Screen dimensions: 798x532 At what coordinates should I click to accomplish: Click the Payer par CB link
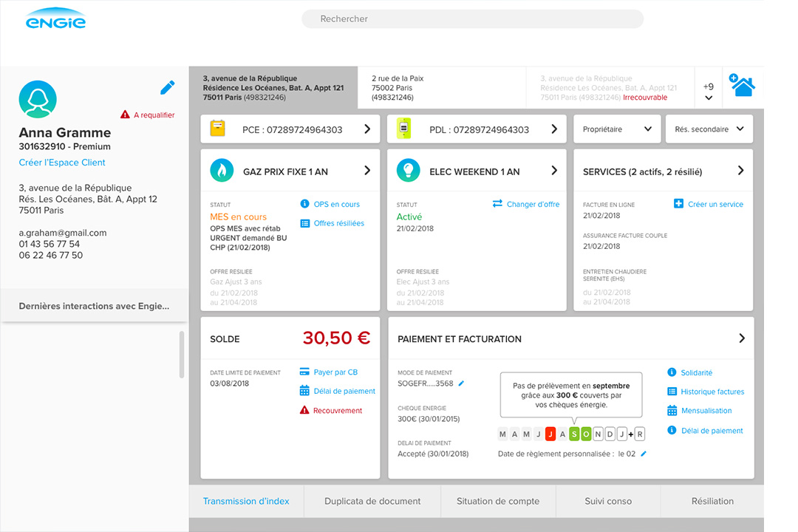(335, 372)
